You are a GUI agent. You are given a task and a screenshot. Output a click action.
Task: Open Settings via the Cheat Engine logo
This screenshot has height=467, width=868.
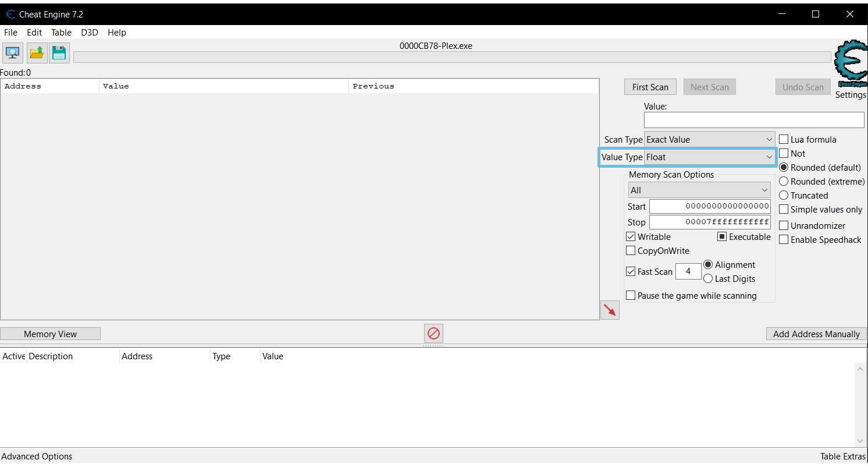(x=851, y=64)
